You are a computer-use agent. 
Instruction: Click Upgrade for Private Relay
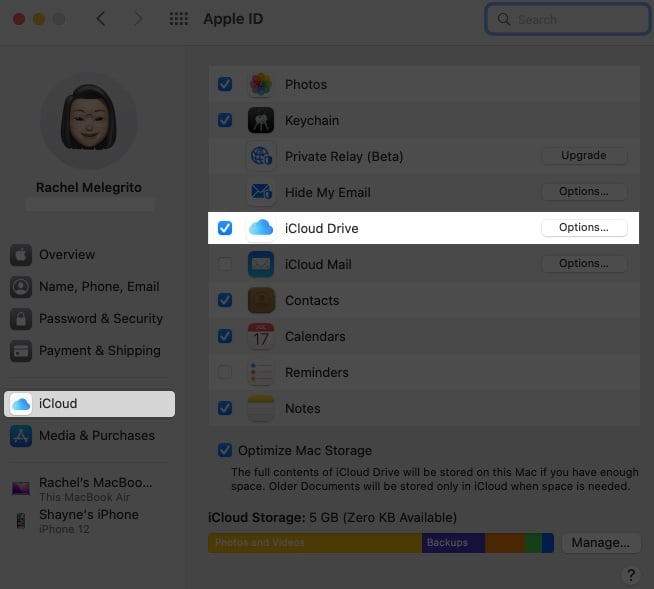584,156
